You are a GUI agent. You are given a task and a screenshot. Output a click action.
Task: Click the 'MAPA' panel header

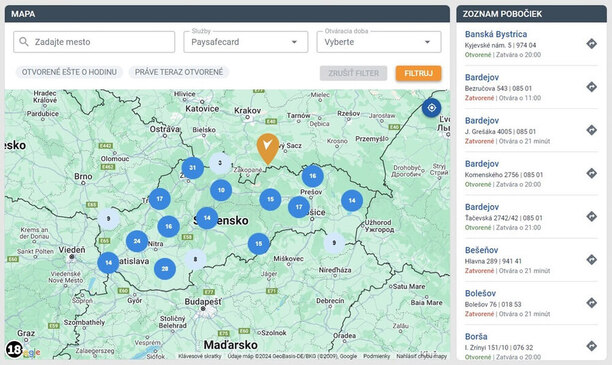click(227, 14)
